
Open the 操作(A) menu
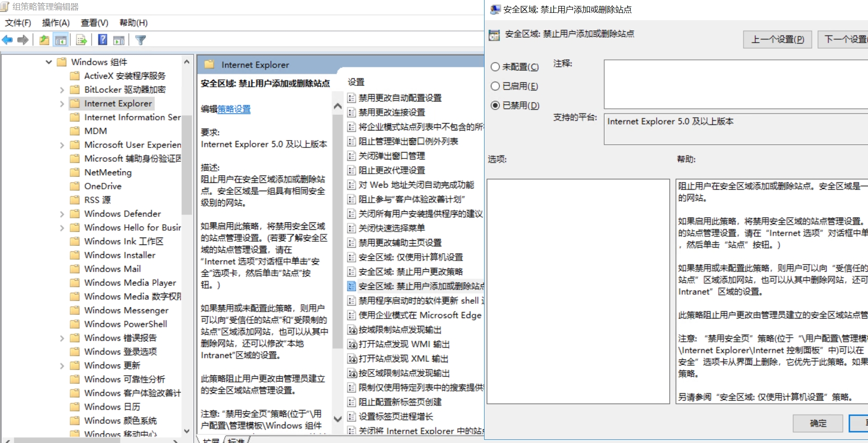(56, 23)
